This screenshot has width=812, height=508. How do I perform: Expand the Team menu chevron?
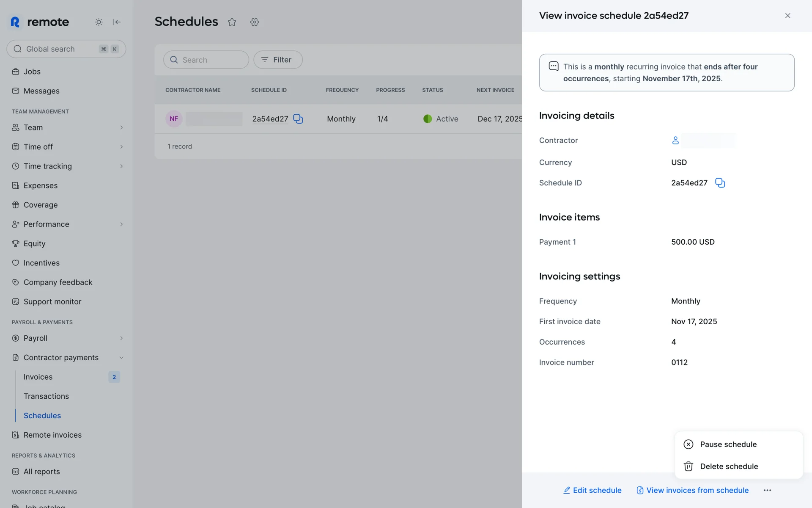[x=121, y=127]
